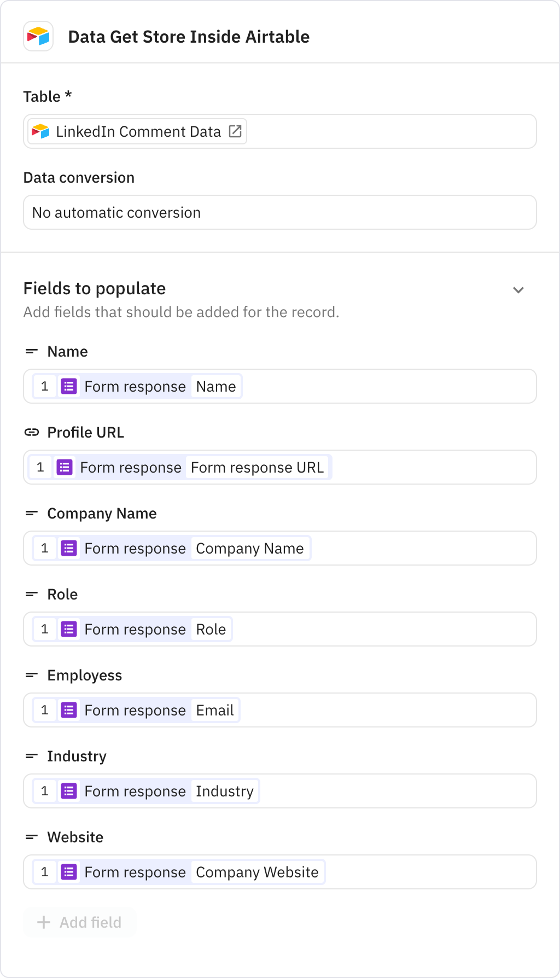Click the text-type icon beside Role label
The height and width of the screenshot is (978, 560).
coord(32,594)
